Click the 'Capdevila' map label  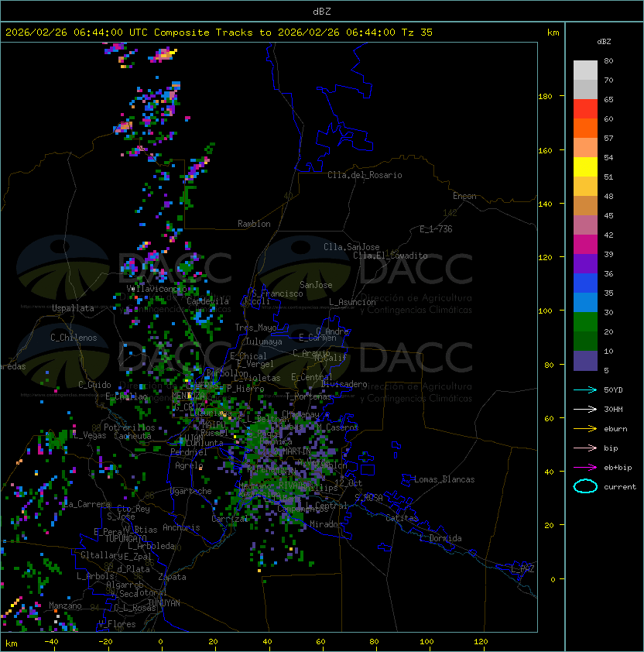click(207, 301)
